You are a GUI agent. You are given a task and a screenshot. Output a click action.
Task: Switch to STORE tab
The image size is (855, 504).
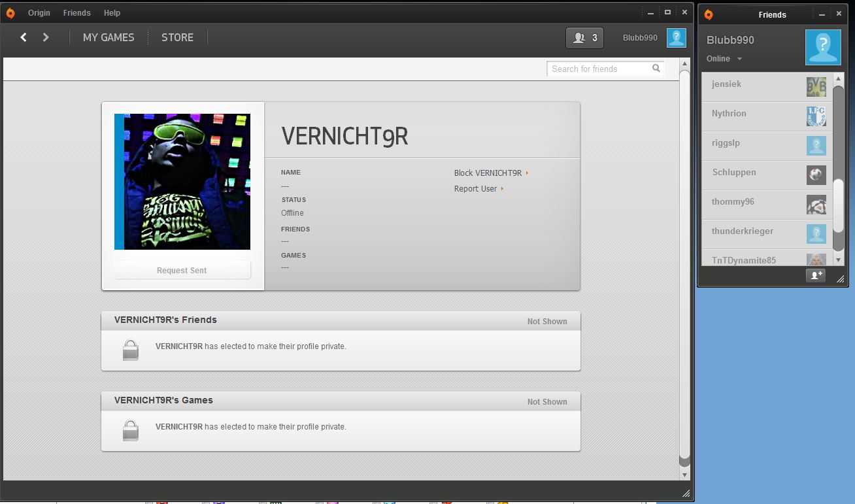(177, 37)
